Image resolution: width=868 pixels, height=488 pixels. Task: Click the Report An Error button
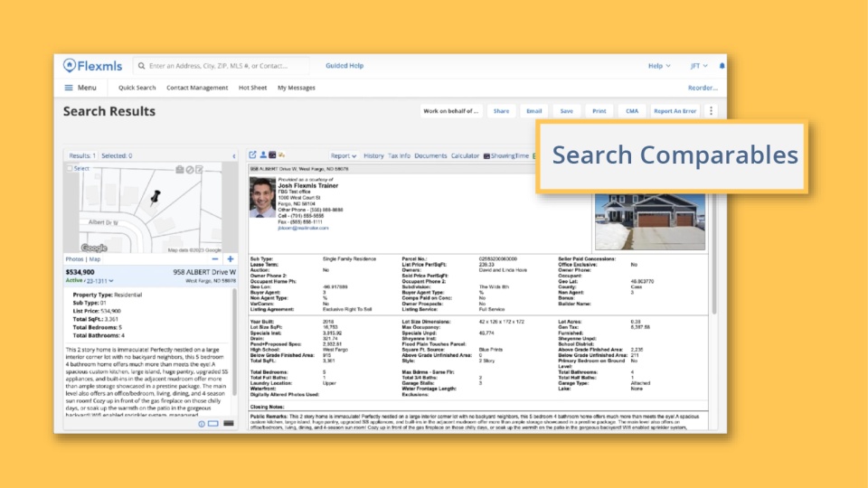[x=675, y=110]
